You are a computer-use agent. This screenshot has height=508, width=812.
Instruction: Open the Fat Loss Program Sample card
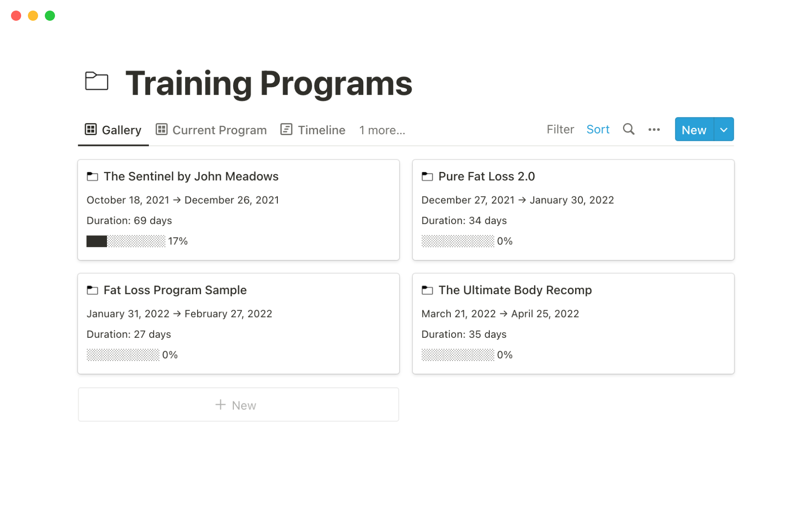(x=175, y=290)
